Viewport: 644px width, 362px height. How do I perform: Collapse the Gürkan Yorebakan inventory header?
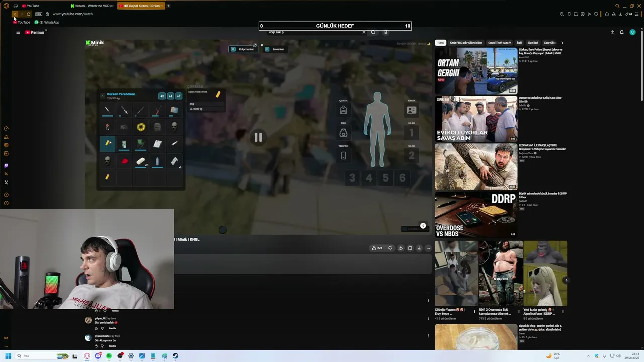click(102, 96)
